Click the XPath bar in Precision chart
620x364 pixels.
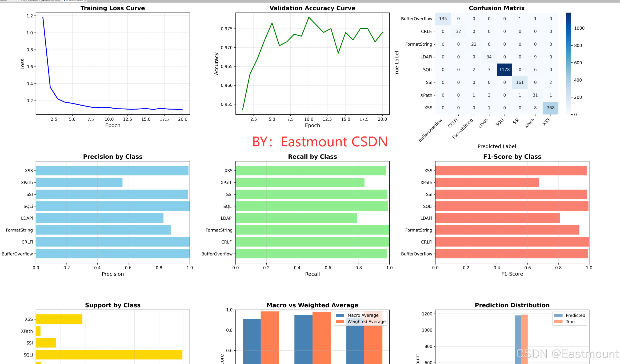pos(79,182)
